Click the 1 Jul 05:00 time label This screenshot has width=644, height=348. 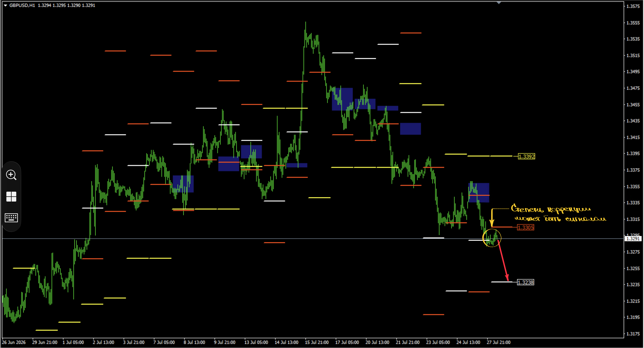(x=73, y=342)
